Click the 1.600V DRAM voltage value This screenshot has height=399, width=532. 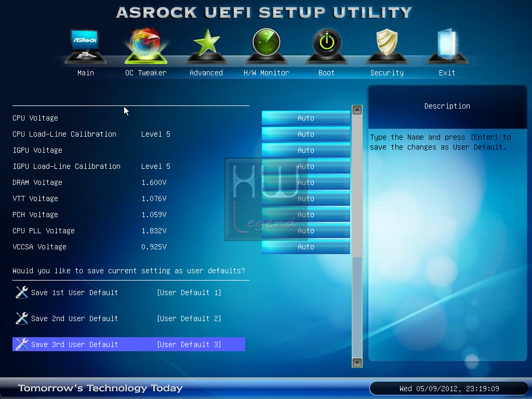(154, 182)
